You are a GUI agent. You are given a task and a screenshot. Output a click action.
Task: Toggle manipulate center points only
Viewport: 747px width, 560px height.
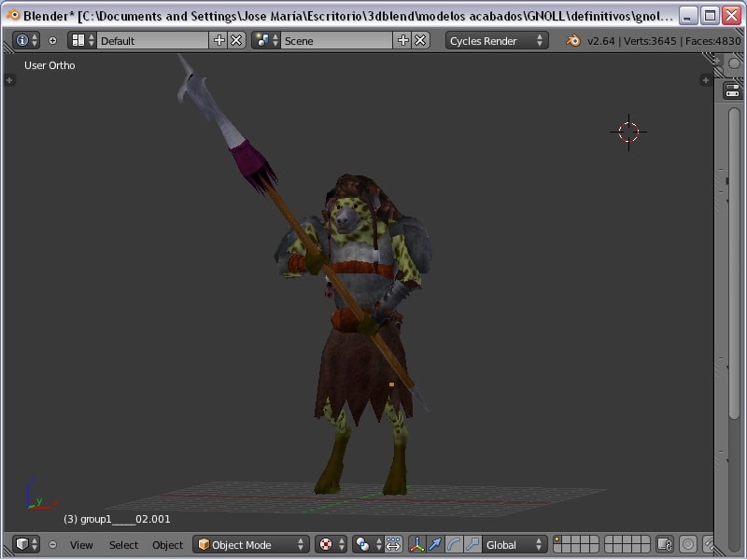(393, 544)
